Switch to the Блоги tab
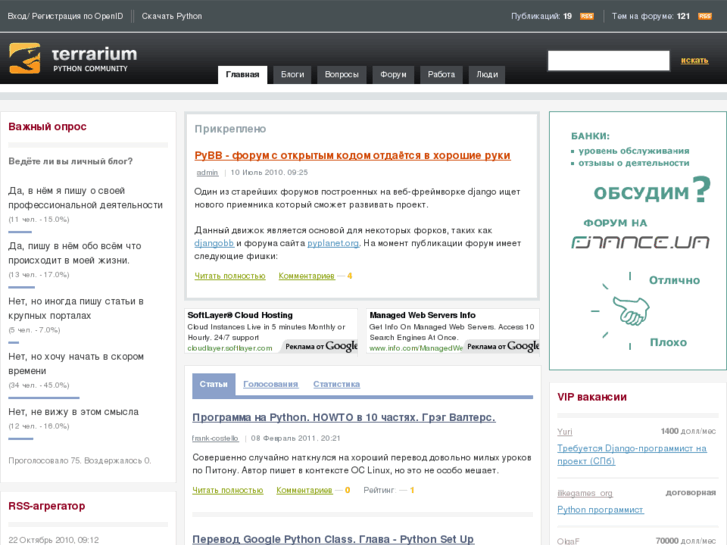The height and width of the screenshot is (545, 727). [292, 75]
